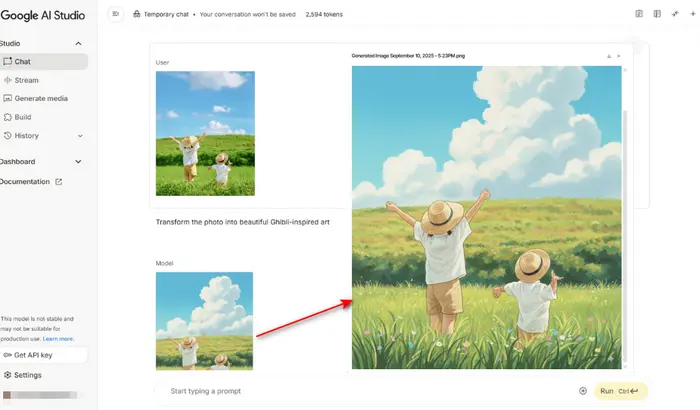Add media with the plus-circle prompt icon
This screenshot has height=410, width=700.
pos(583,391)
